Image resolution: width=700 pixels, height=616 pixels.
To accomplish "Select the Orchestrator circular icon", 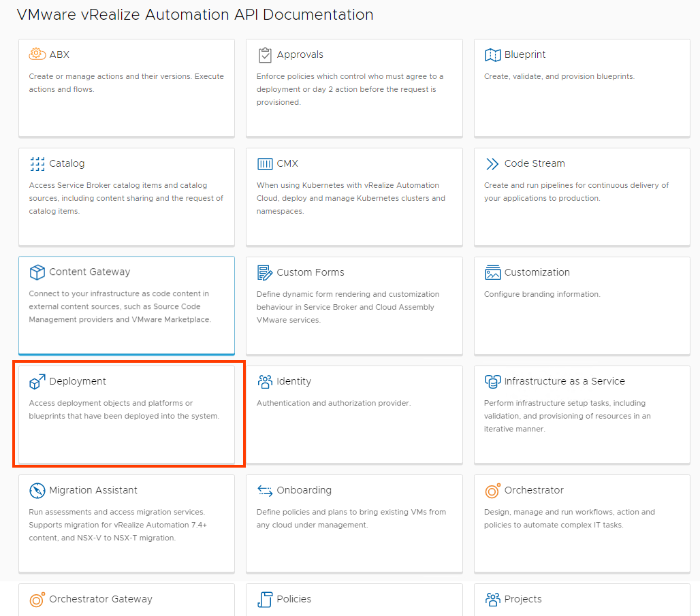I will (492, 490).
